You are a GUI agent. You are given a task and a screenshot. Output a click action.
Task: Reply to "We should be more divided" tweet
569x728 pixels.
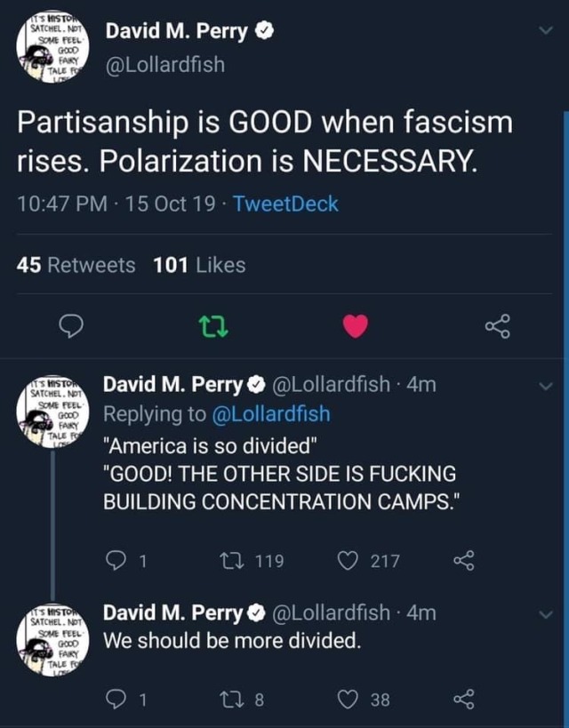pyautogui.click(x=117, y=700)
